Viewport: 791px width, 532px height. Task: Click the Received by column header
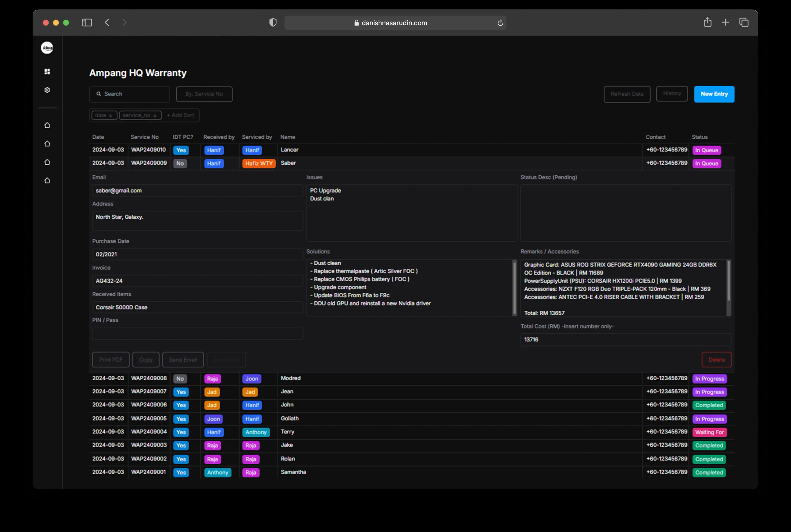pos(219,137)
